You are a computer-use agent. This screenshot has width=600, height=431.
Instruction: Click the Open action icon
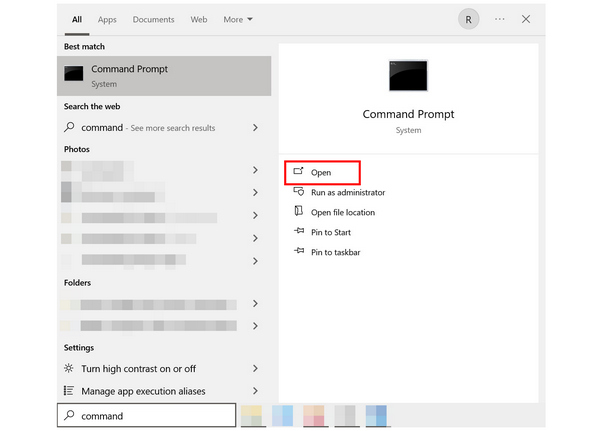[298, 171]
